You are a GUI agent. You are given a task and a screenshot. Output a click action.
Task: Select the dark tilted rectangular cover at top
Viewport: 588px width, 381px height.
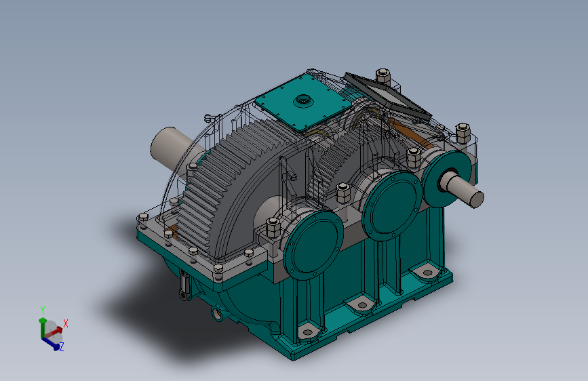pyautogui.click(x=388, y=97)
